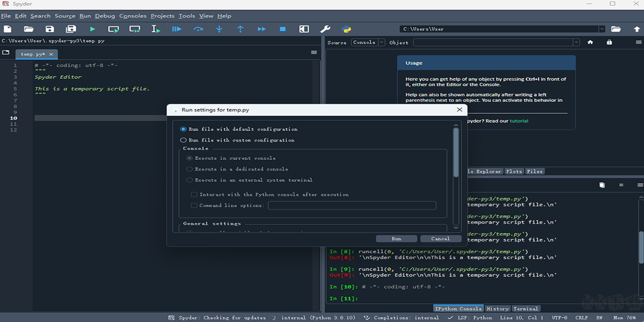Click the Command line options text field

coord(352,206)
